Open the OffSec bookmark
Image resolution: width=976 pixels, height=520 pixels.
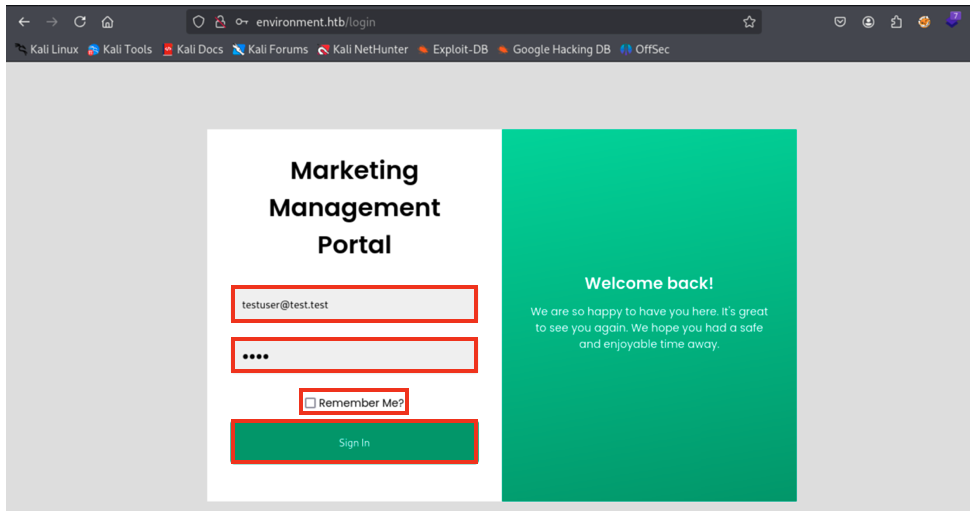(x=645, y=49)
